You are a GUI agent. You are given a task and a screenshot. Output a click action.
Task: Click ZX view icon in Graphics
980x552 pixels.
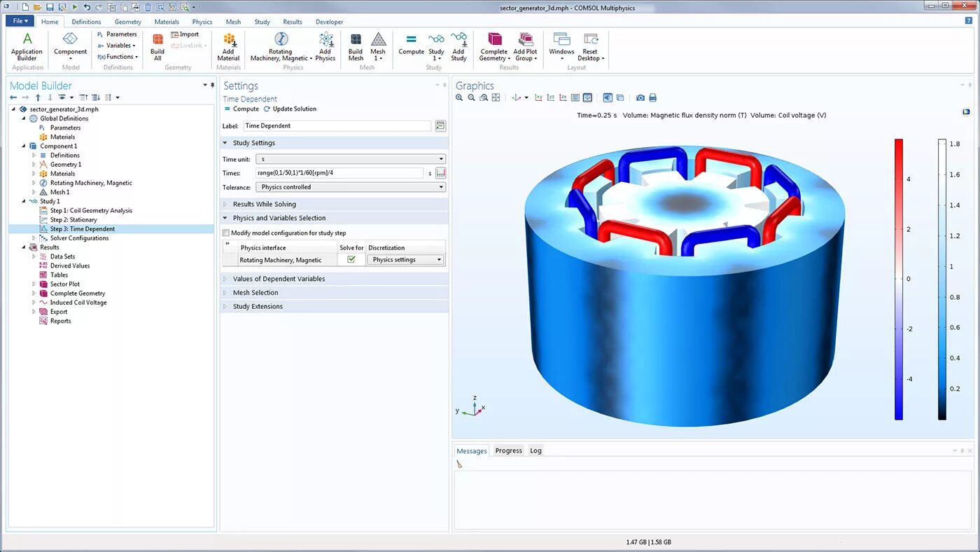tap(563, 97)
